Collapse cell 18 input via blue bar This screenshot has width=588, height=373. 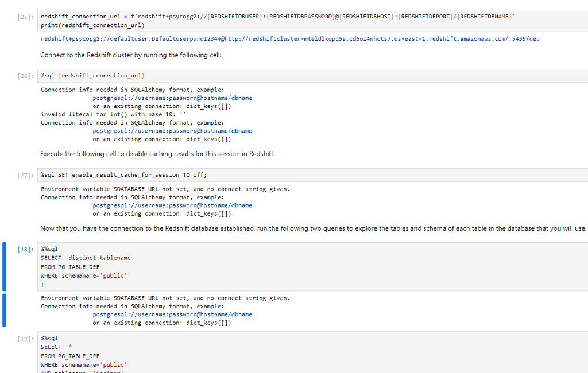tap(5, 266)
